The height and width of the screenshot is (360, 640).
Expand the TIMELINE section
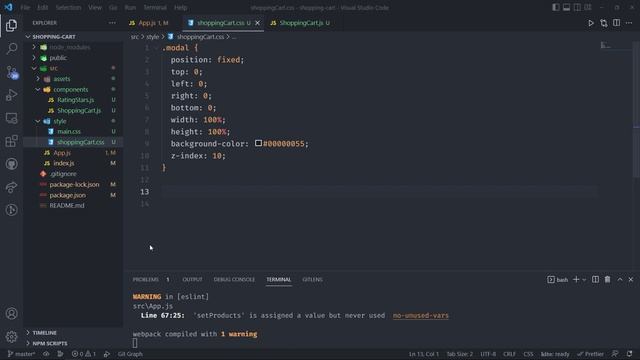pyautogui.click(x=44, y=333)
